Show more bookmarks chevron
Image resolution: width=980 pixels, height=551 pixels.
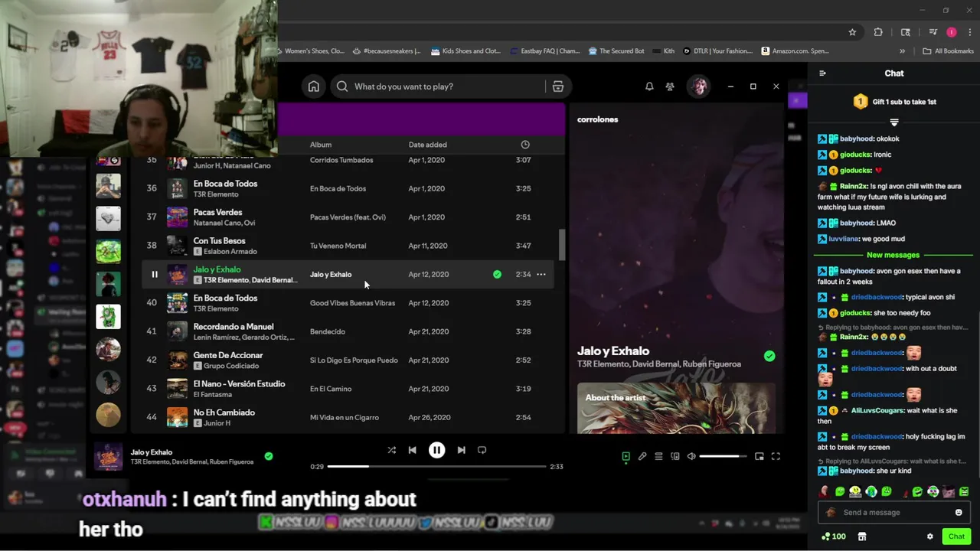click(902, 51)
